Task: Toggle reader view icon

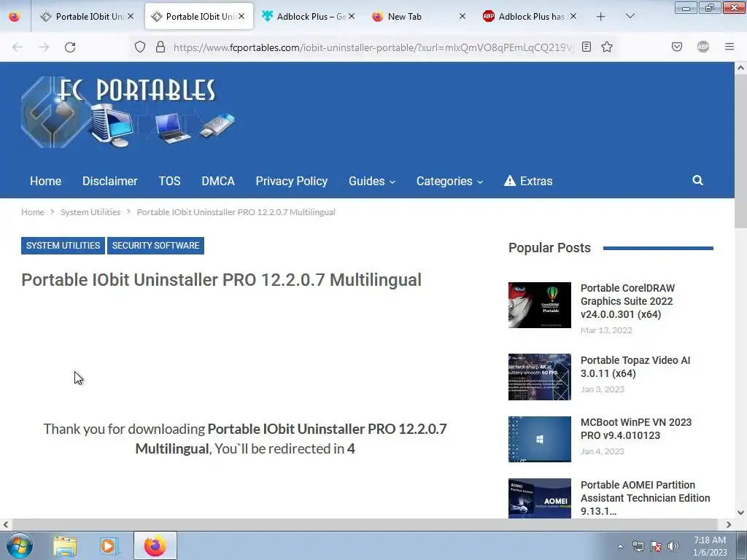Action: point(587,47)
